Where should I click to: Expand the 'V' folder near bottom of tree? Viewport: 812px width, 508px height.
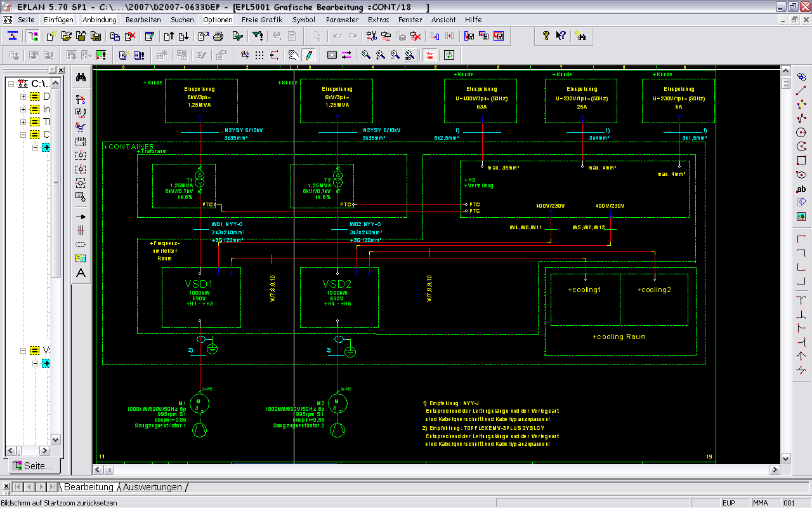click(23, 351)
